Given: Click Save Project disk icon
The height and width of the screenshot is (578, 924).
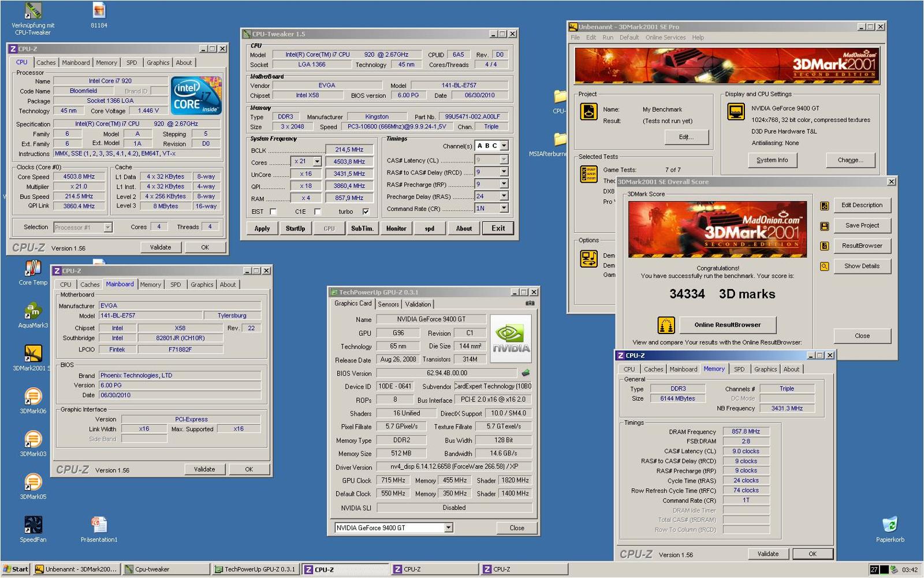Looking at the screenshot, I should click(824, 226).
